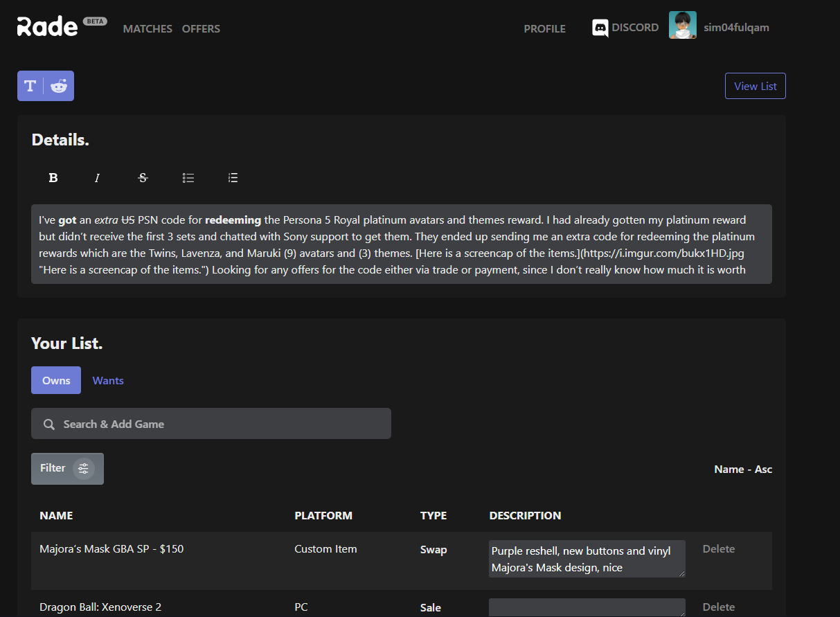Go to Profile
Image resolution: width=840 pixels, height=617 pixels.
(x=544, y=28)
